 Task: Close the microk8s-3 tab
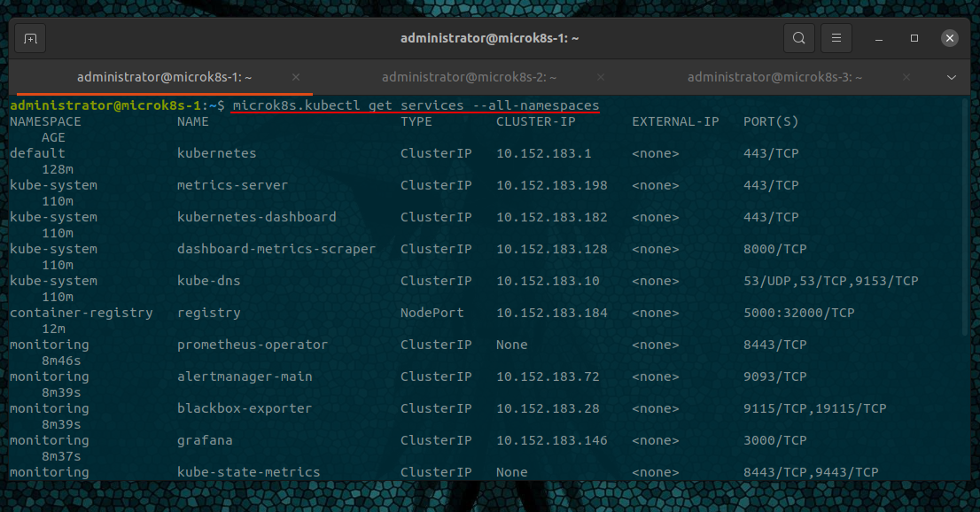click(906, 77)
